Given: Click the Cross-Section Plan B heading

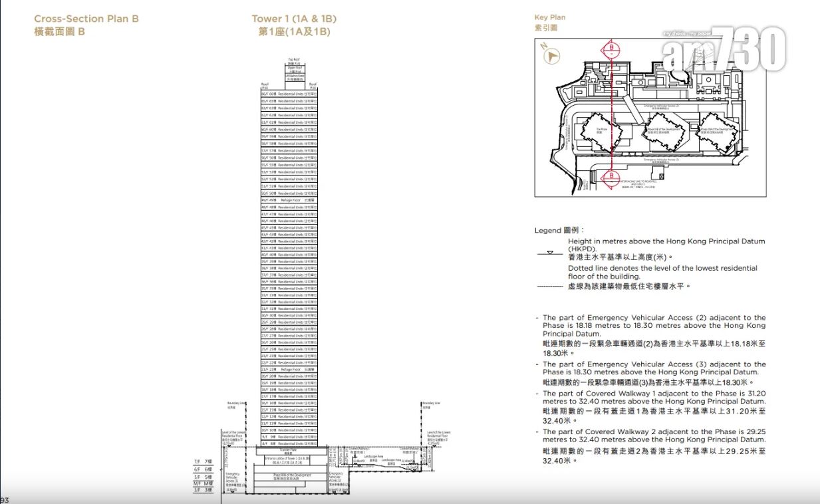Looking at the screenshot, I should pyautogui.click(x=86, y=19).
